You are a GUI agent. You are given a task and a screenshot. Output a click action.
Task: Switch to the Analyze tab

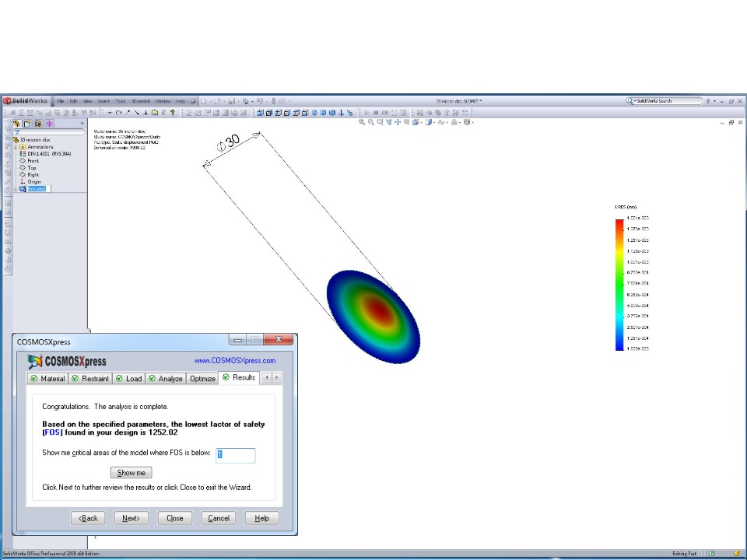click(x=165, y=379)
